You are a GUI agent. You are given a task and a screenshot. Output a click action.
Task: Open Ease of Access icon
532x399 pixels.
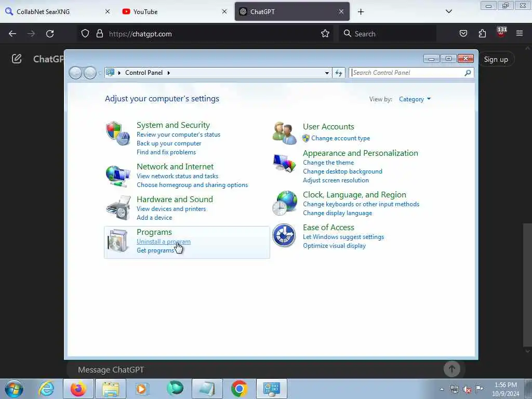coord(284,235)
